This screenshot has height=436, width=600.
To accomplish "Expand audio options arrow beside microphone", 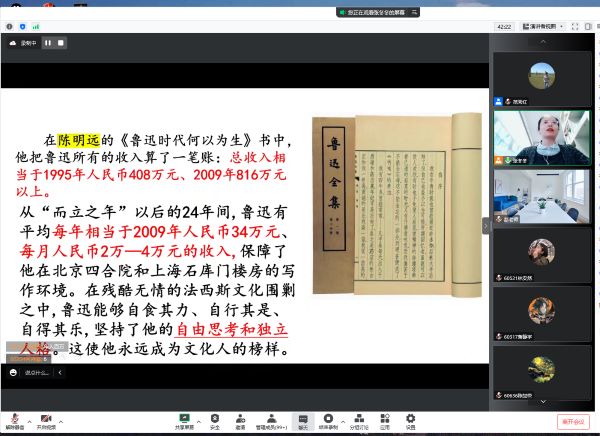I will (30, 417).
